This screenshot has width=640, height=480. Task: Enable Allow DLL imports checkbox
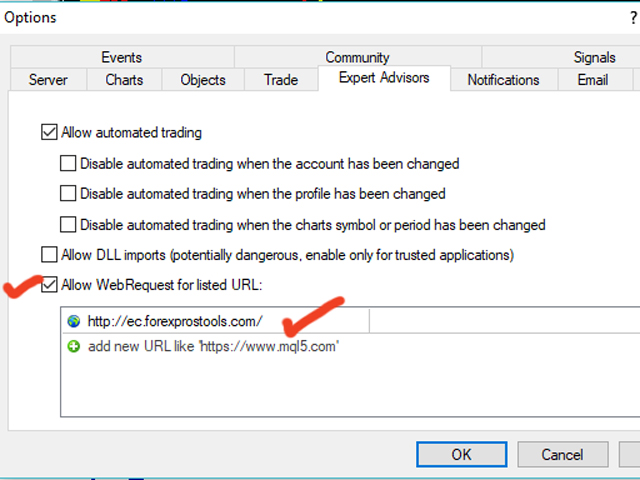coord(49,254)
